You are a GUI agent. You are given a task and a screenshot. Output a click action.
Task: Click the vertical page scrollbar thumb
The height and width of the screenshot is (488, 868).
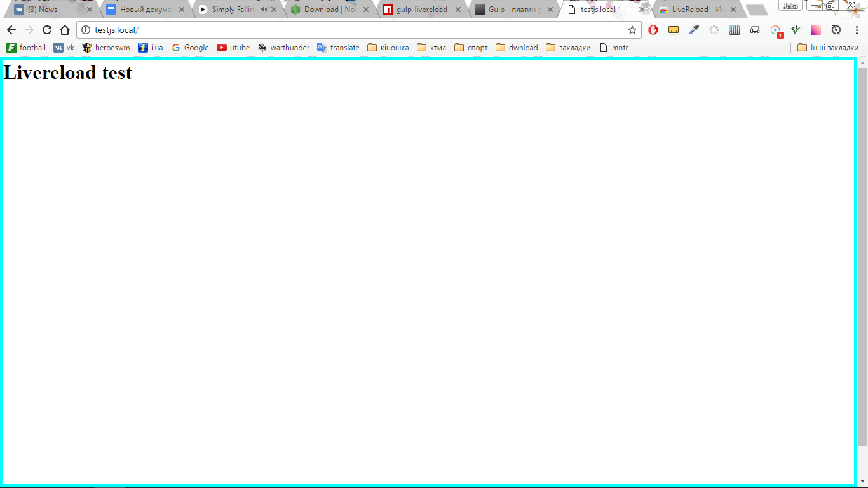pyautogui.click(x=862, y=257)
